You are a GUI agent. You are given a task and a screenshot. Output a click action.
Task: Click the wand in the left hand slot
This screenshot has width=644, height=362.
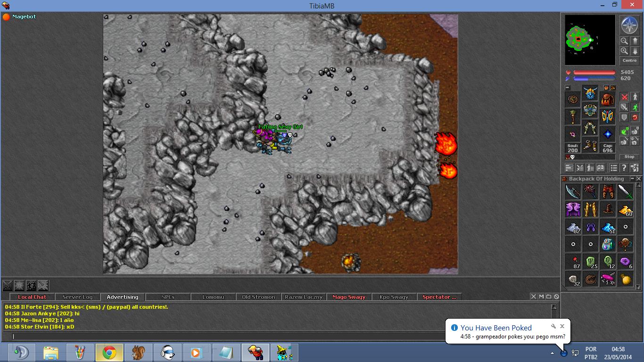pos(573,117)
